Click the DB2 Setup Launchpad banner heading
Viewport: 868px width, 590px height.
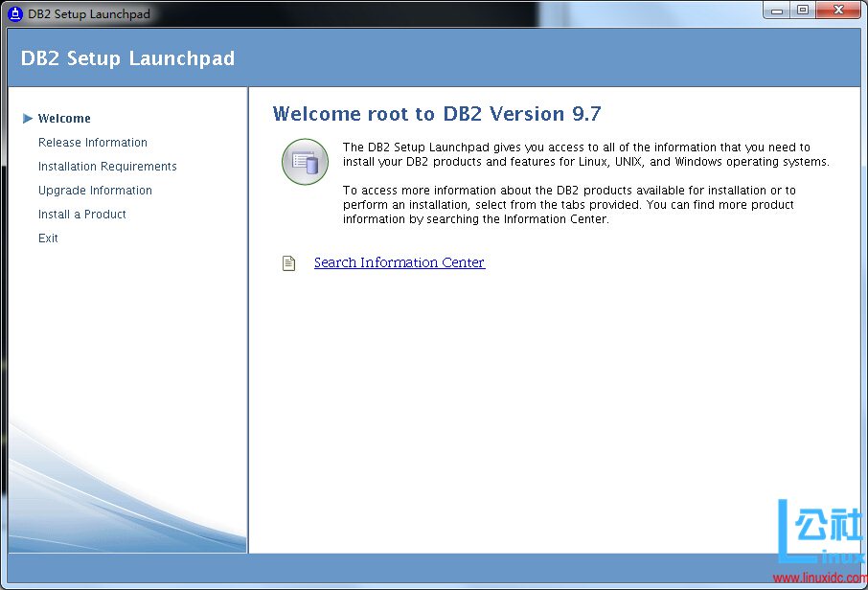tap(127, 58)
